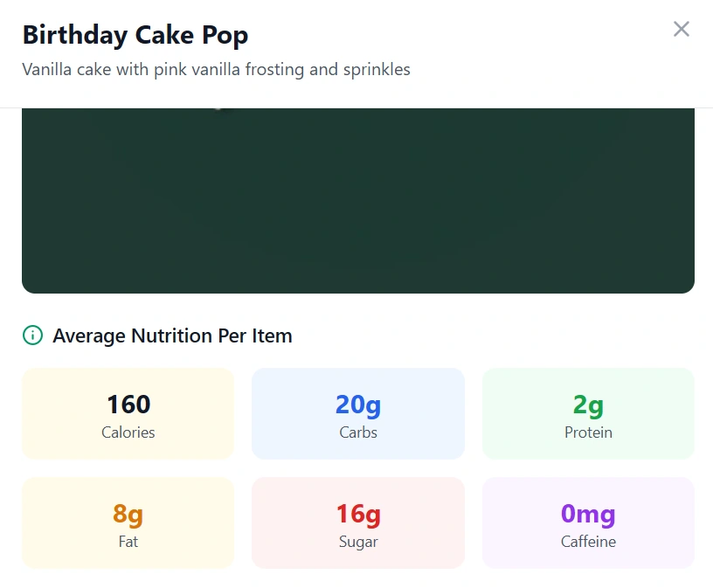Click the 160 Calories value
The height and width of the screenshot is (588, 713).
[128, 404]
